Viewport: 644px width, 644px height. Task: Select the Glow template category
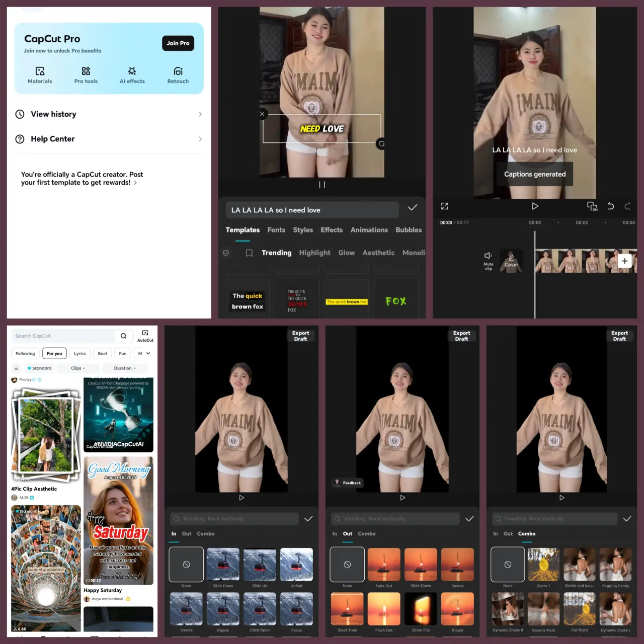[347, 253]
